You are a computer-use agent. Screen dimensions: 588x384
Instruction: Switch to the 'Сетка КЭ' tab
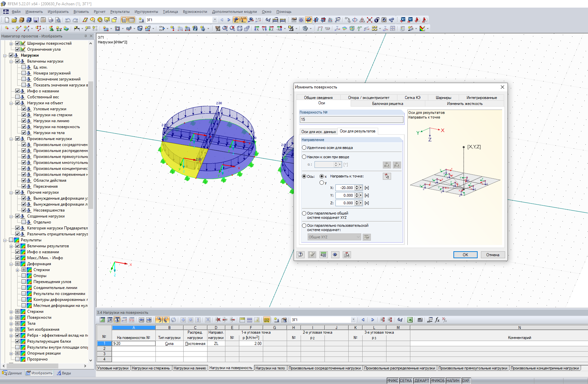pos(412,98)
